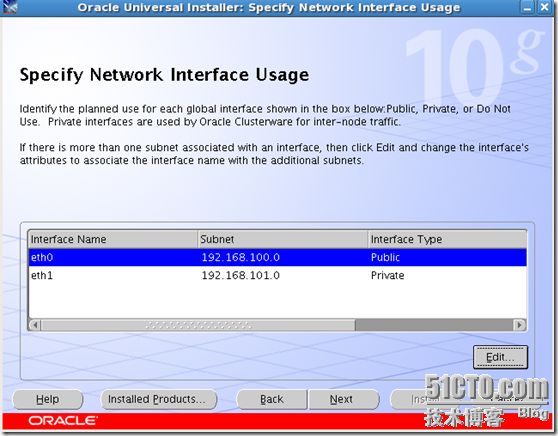558x436 pixels.
Task: Click the window menu icon in title bar
Action: tap(9, 7)
